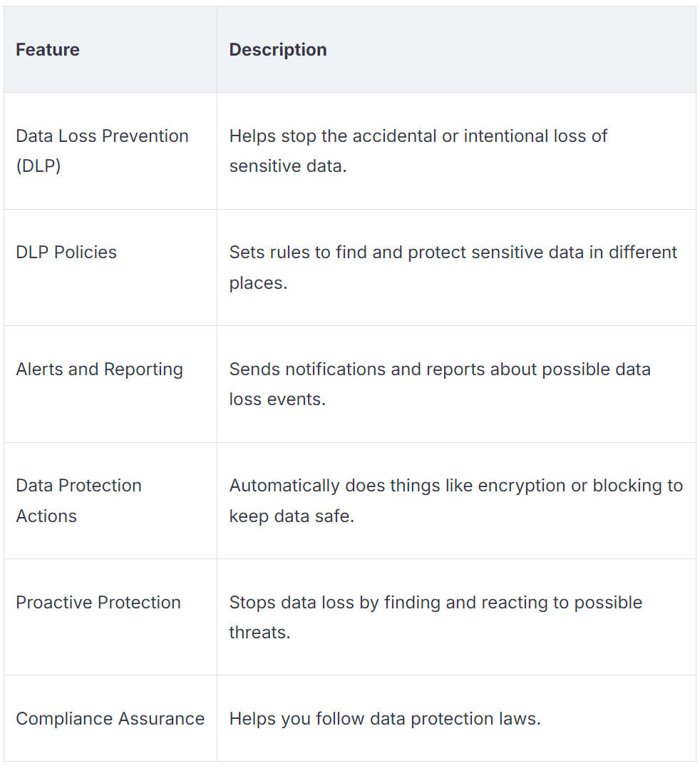700x766 pixels.
Task: Select the Data Loss Prevention (DLP) cell
Action: click(x=102, y=150)
